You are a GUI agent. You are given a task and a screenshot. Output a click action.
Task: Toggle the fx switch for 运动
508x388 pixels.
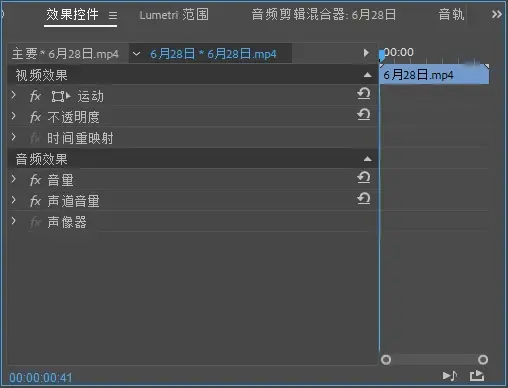[x=35, y=96]
